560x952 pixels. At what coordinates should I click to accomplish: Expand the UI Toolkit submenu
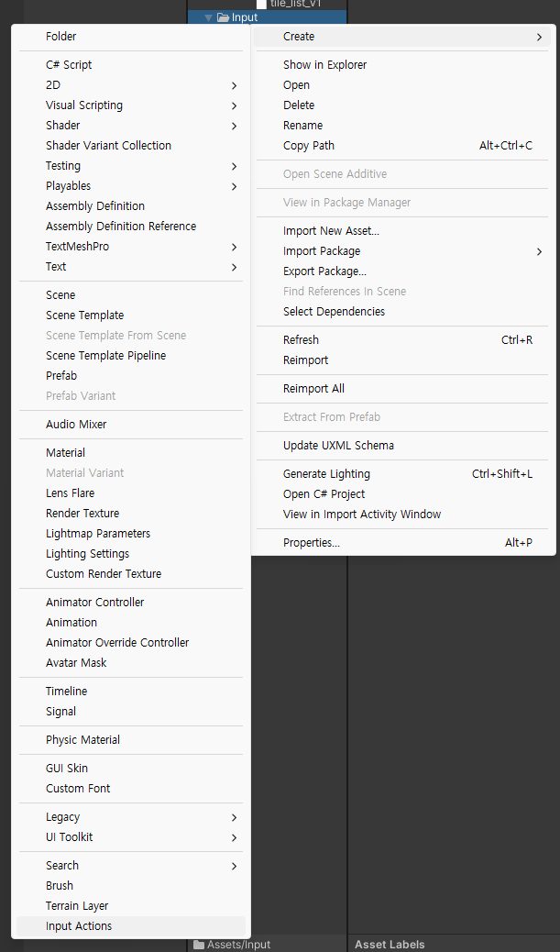click(x=131, y=836)
